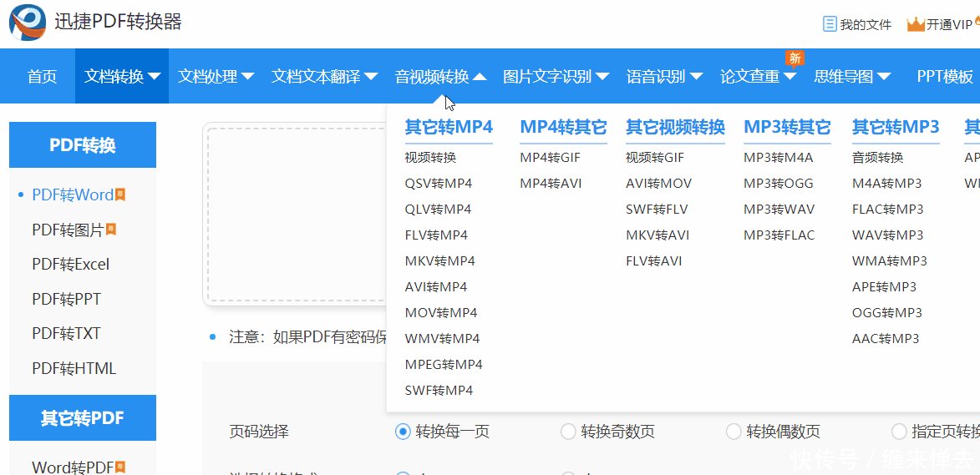Choose MP4转GIF from the menu
980x475 pixels.
point(550,157)
